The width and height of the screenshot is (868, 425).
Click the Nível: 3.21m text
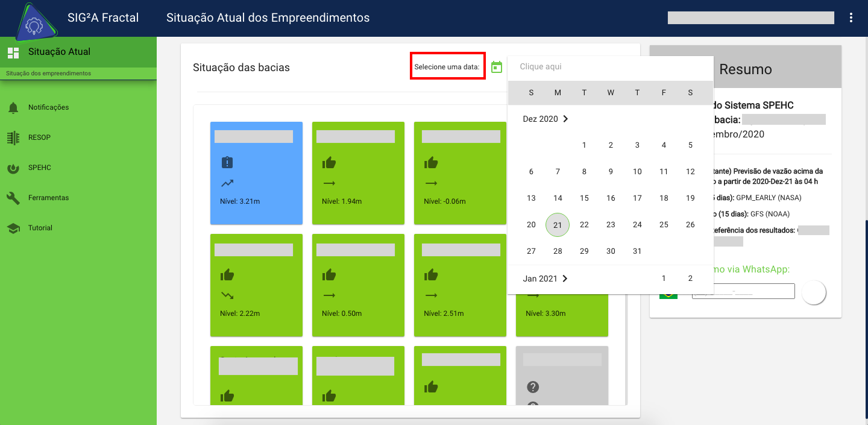[240, 201]
